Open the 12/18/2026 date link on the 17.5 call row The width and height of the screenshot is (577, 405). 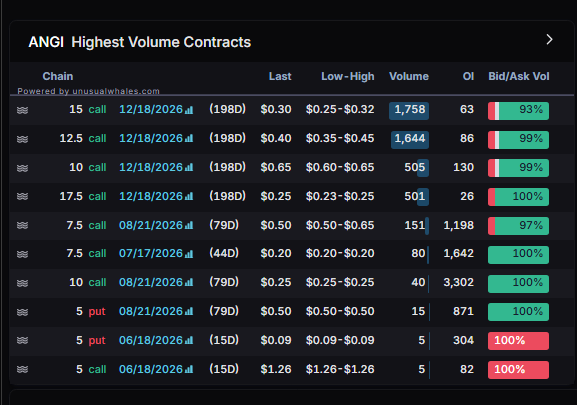coord(151,196)
